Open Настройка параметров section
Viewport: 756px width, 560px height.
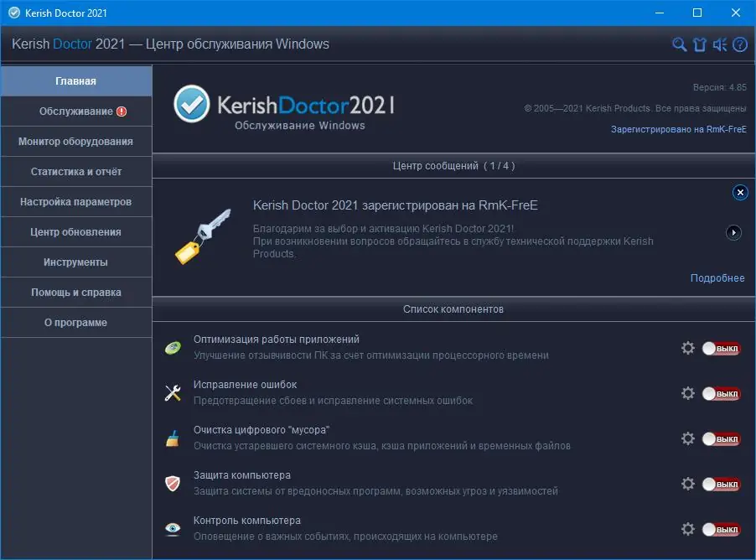(76, 202)
